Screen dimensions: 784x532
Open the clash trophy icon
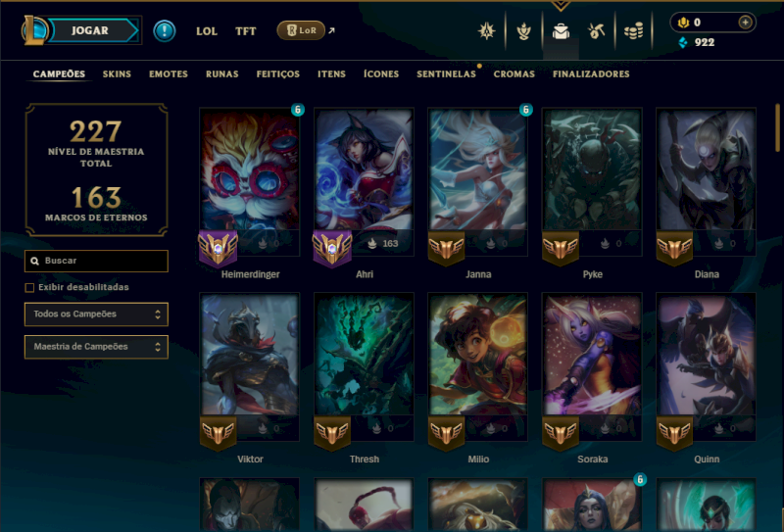pyautogui.click(x=523, y=31)
